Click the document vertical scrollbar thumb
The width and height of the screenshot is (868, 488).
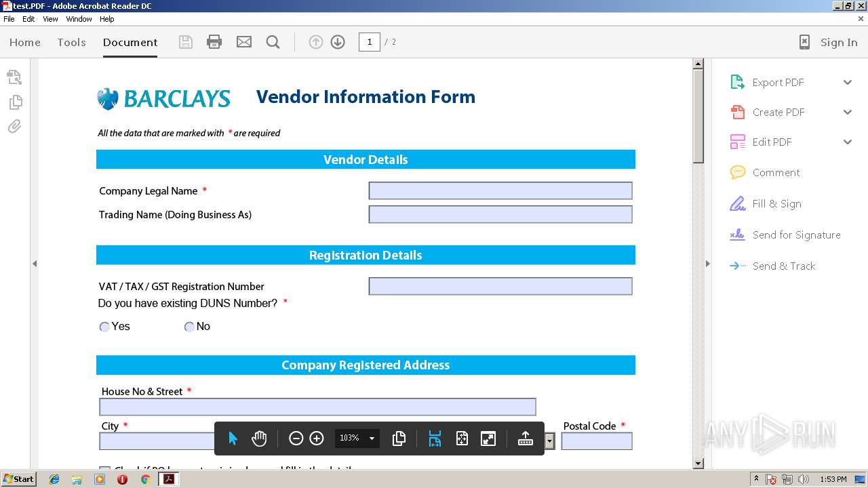698,116
